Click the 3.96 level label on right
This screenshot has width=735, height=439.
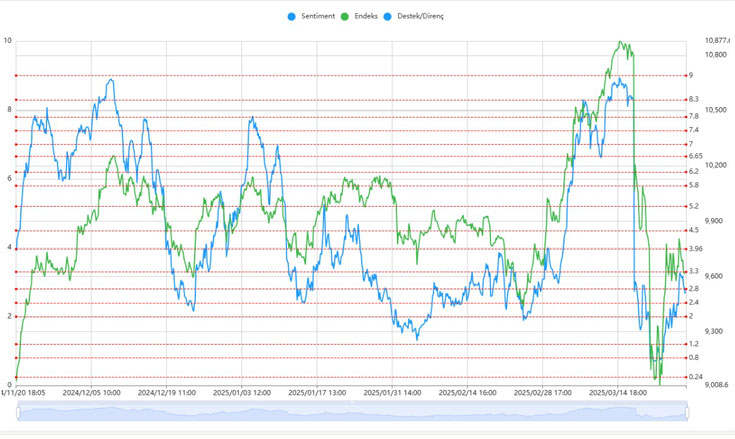pos(696,249)
